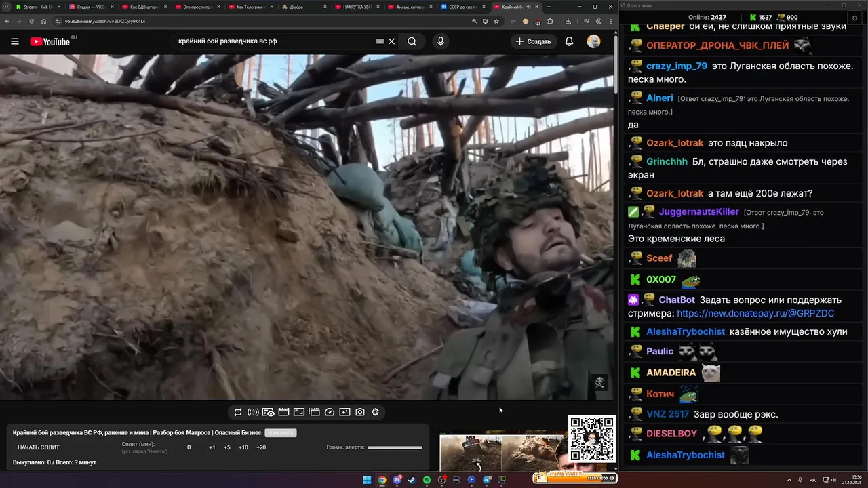Click the dashed-frame icon in player toolbar
The image size is (868, 488).
point(314,412)
